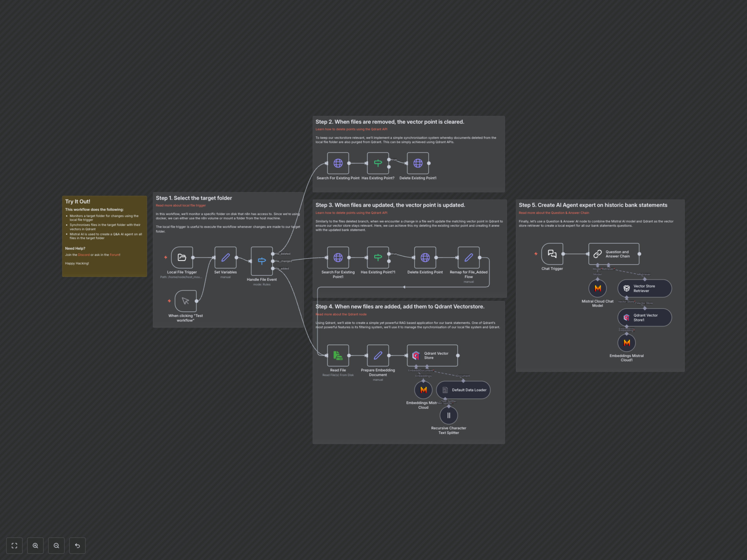
Task: Click the Read File node icon
Action: [338, 355]
